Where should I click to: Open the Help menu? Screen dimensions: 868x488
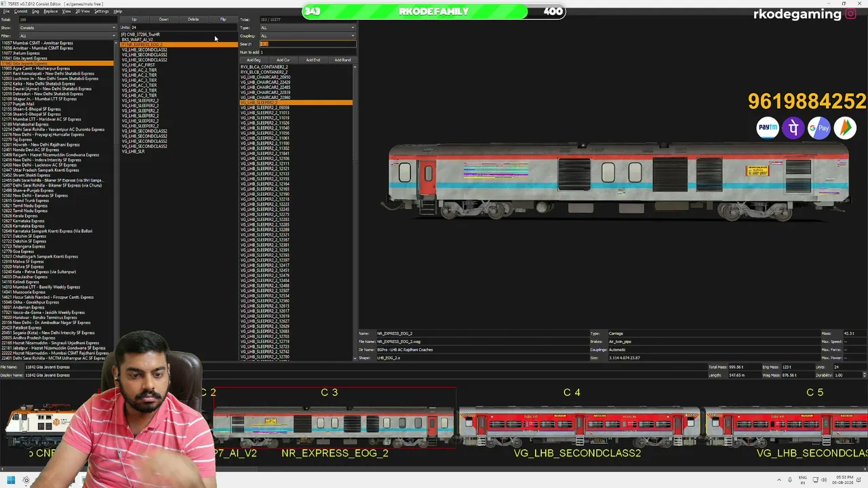click(117, 12)
